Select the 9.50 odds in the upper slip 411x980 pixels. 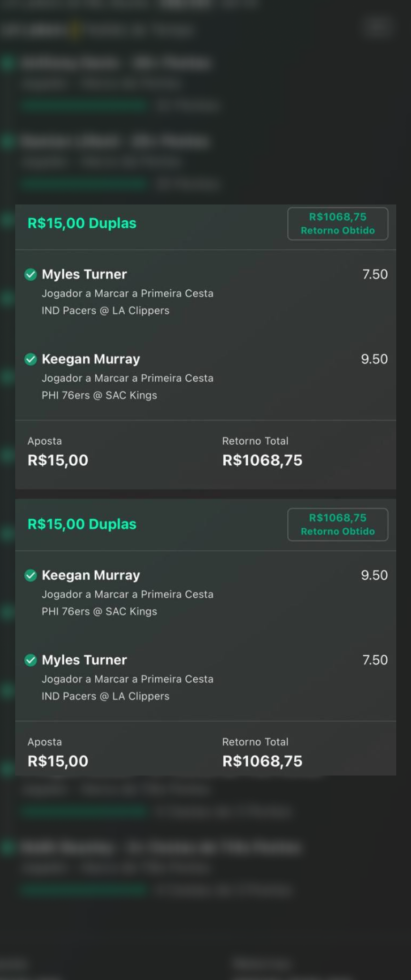374,359
